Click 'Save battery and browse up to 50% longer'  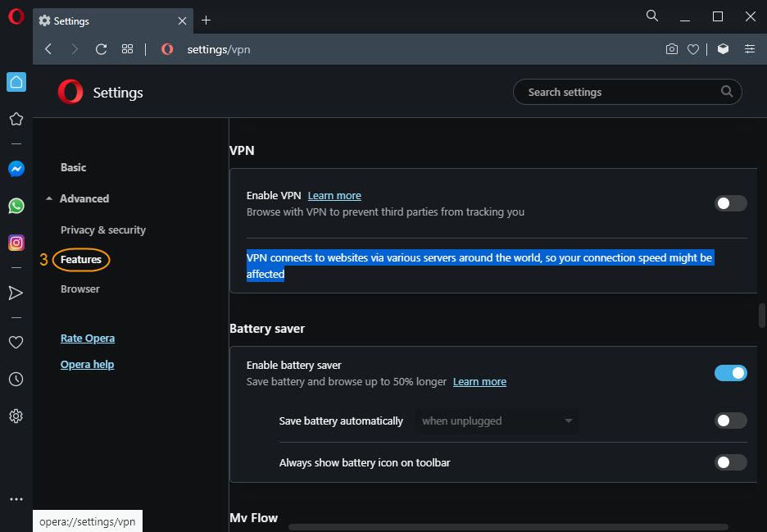click(347, 381)
